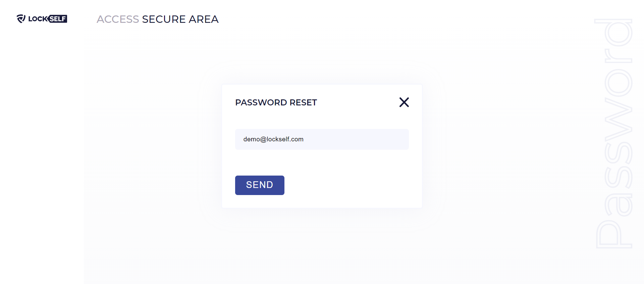Click the word PASSWORD in dialog title
Image resolution: width=644 pixels, height=284 pixels.
pos(261,102)
